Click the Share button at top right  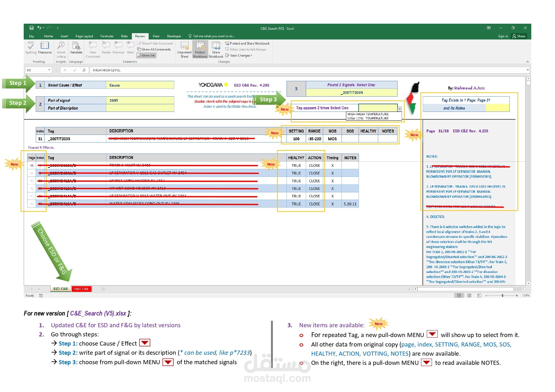(520, 36)
